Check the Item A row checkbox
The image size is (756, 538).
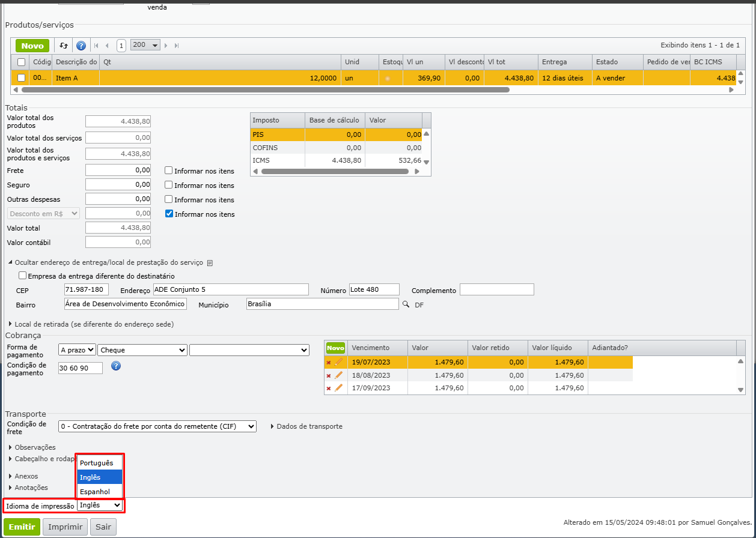[x=22, y=77]
